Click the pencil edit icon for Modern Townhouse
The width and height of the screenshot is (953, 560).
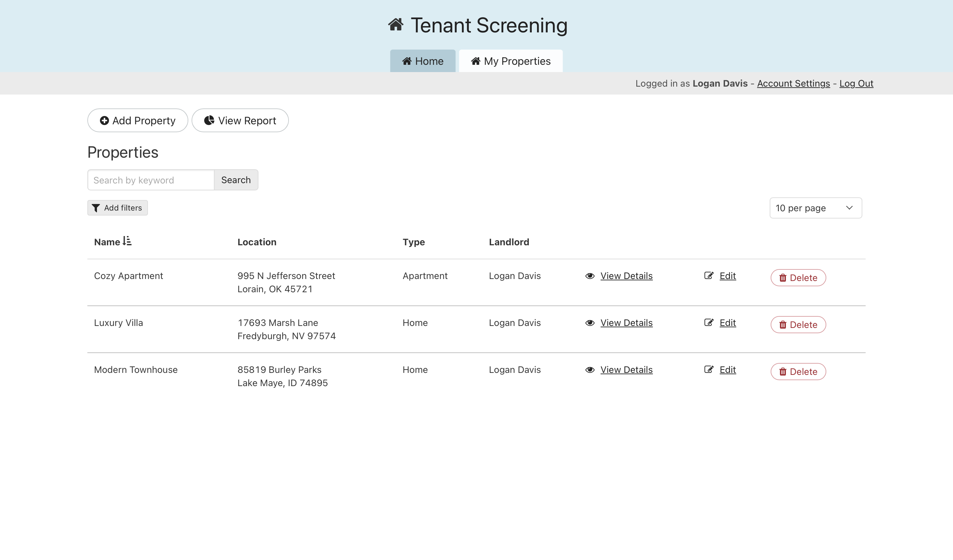[709, 370]
